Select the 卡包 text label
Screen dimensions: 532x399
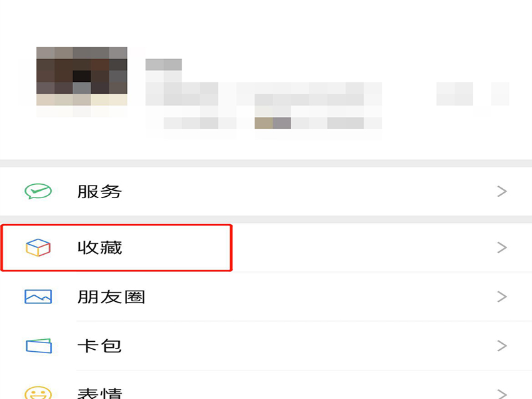[x=99, y=346]
